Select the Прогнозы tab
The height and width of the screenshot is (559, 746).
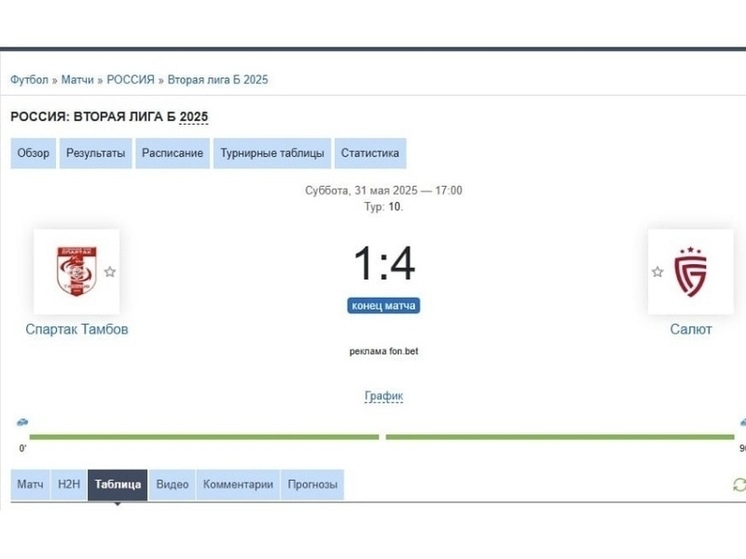tap(312, 484)
